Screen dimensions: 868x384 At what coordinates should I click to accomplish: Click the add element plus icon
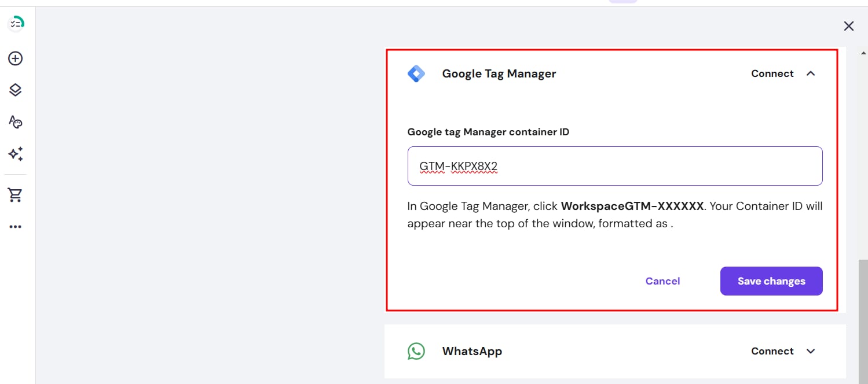point(16,58)
